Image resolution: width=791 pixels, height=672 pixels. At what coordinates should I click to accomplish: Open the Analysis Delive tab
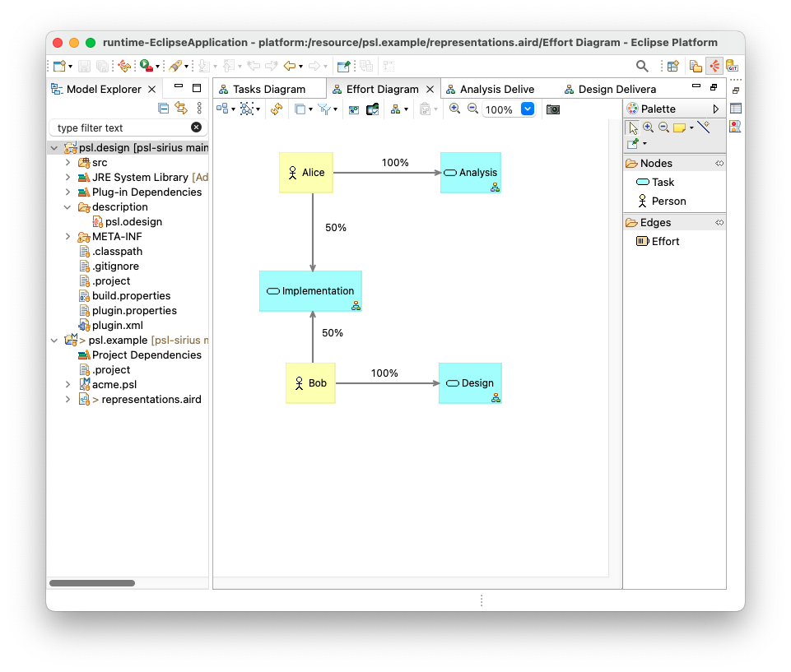point(496,89)
